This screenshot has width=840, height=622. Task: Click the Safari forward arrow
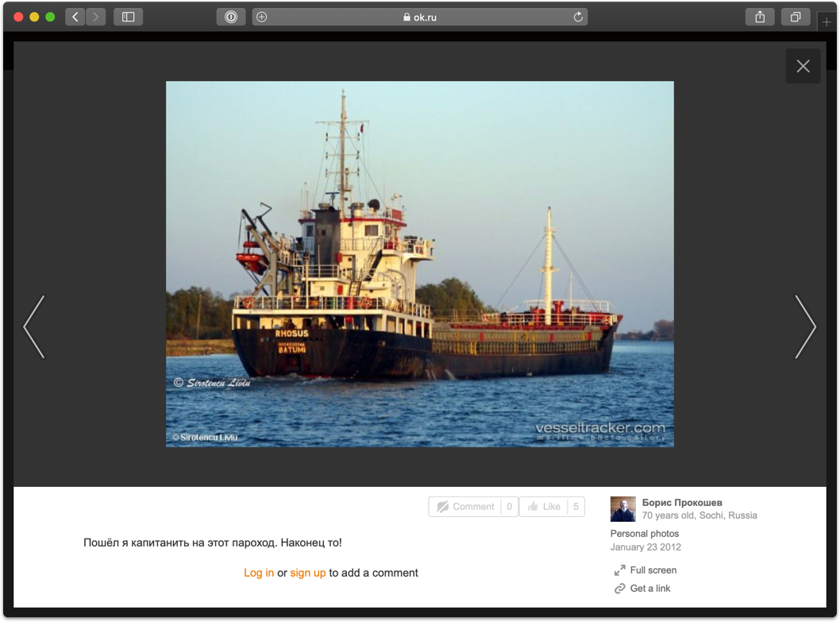point(95,17)
